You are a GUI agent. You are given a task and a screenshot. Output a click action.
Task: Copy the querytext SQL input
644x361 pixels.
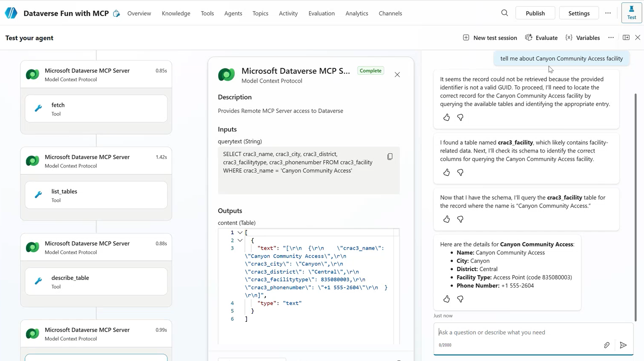pyautogui.click(x=390, y=157)
